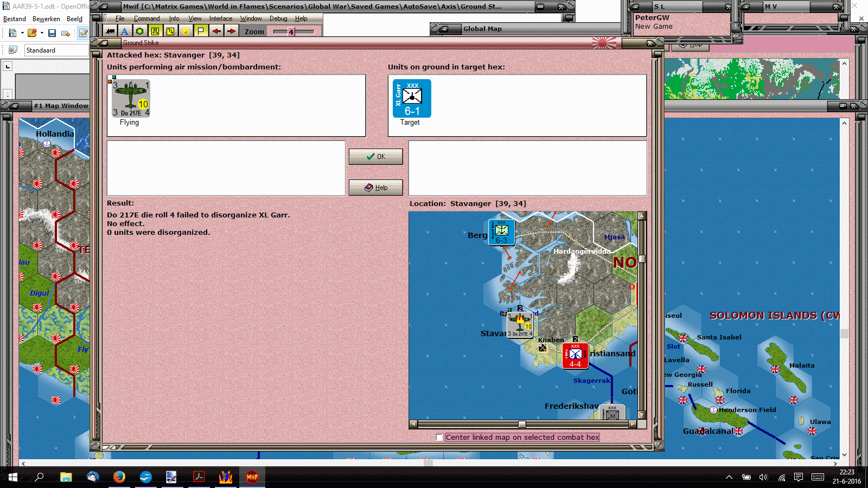The height and width of the screenshot is (488, 868).
Task: Open the View menu in Mwif
Action: (195, 18)
